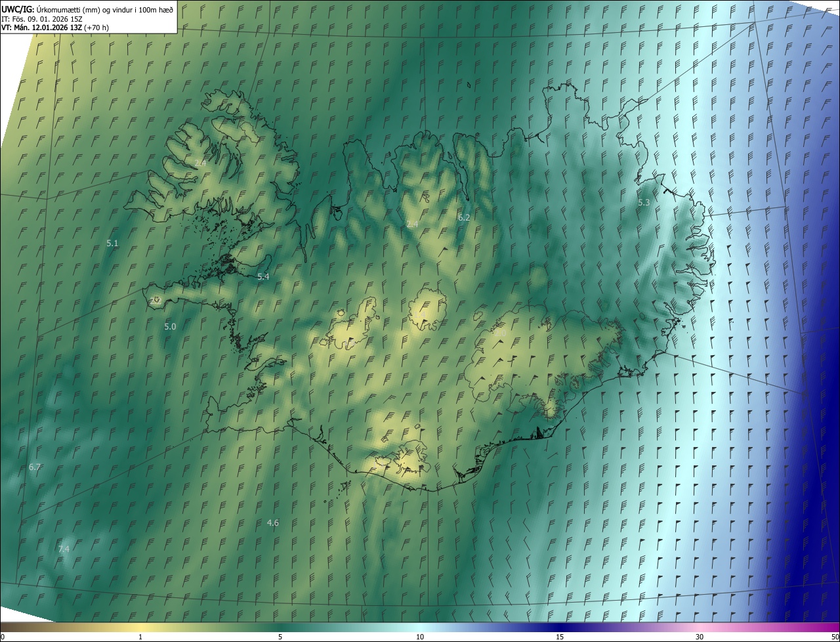840x642 pixels.
Task: Click the colorbar tick label 0
Action: point(3,637)
